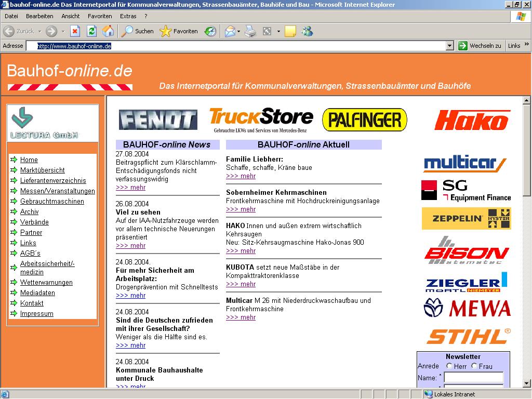Open the Gebrauchtmaschinen link

coord(52,201)
